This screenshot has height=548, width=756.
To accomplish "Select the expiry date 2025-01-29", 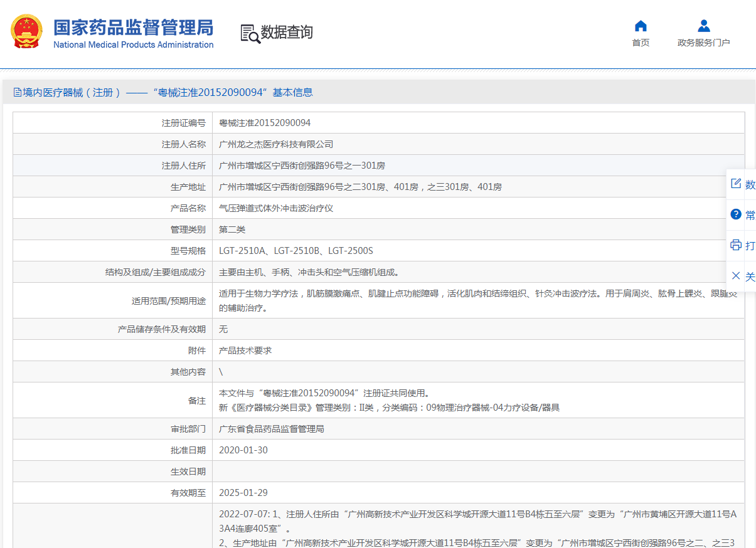I will coord(243,493).
